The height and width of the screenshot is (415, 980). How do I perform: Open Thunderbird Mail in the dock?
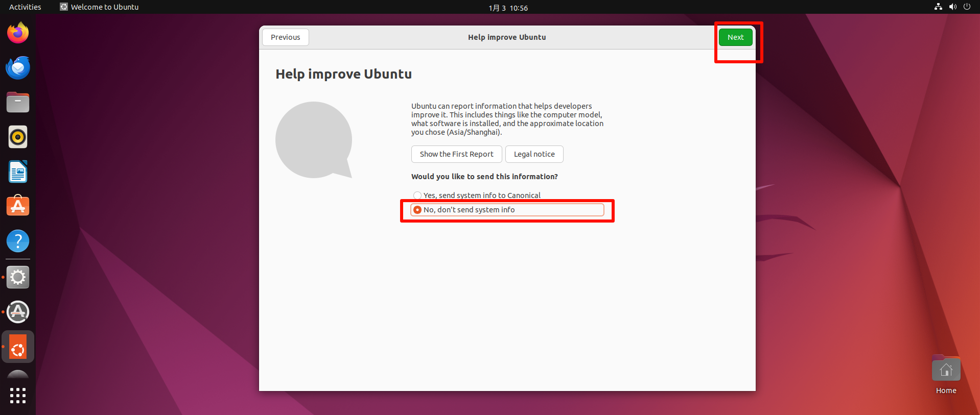point(18,68)
